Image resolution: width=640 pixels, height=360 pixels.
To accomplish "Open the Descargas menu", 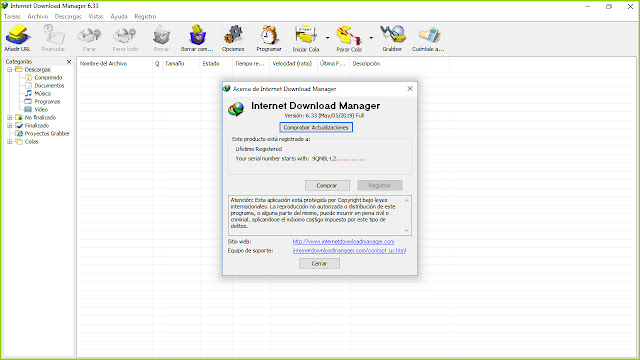I will click(x=68, y=16).
